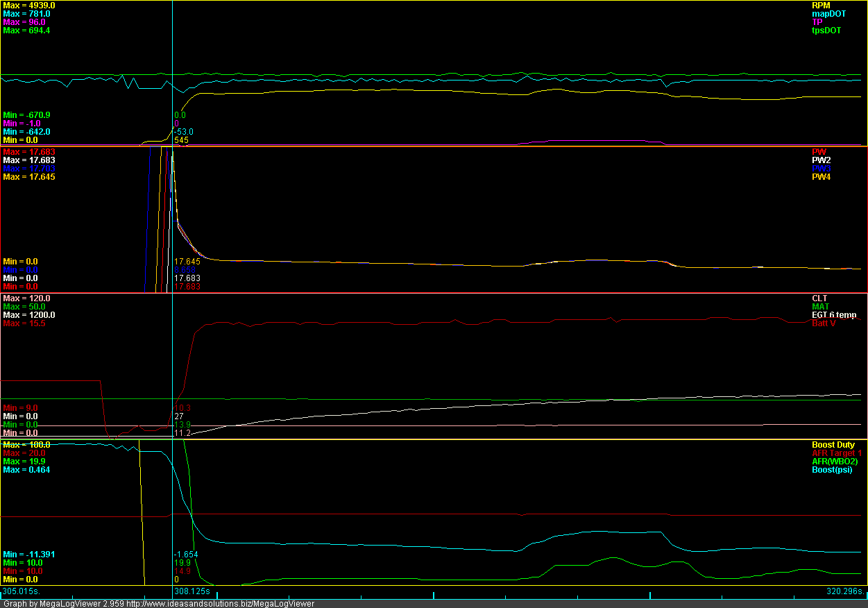Screen dimensions: 868x608
Task: Click the tpsDOT legend label
Action: tap(826, 31)
